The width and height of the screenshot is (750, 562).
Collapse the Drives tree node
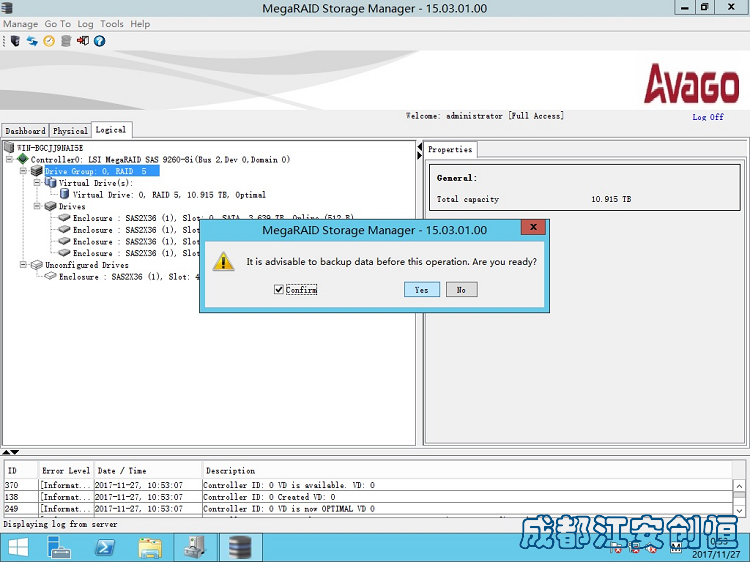pos(37,206)
